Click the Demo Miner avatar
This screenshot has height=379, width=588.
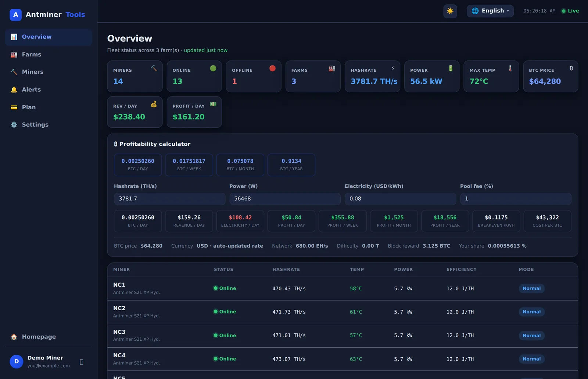pyautogui.click(x=17, y=362)
